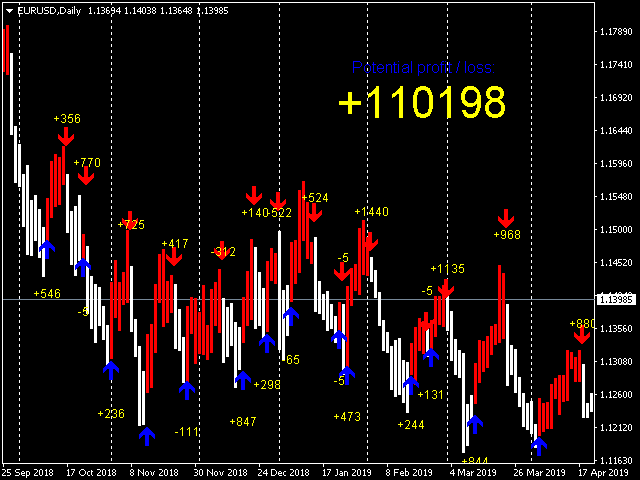The image size is (640, 480).
Task: Click the +1440 profit label
Action: [x=371, y=212]
